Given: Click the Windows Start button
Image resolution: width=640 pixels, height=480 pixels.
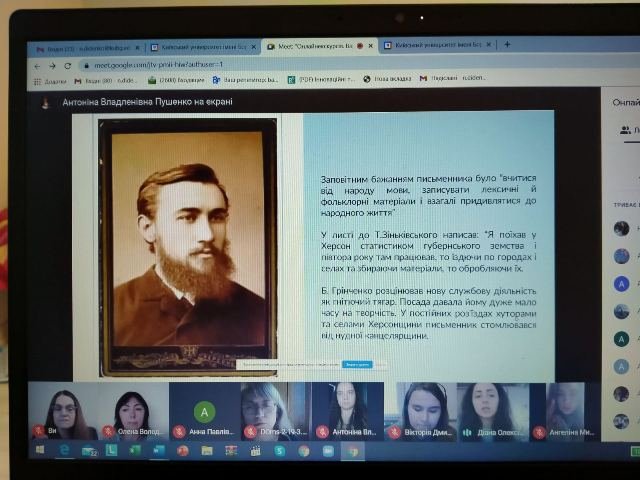Looking at the screenshot, I should click(40, 450).
